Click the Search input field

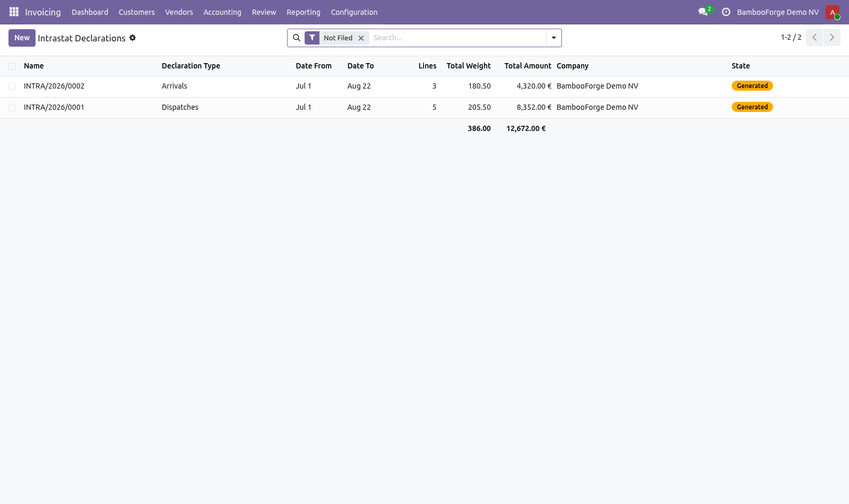[x=457, y=38]
